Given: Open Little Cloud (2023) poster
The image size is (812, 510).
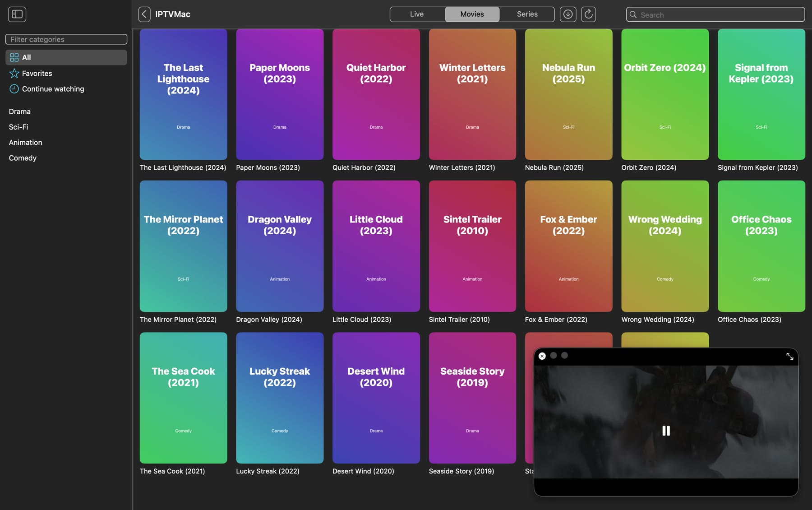Looking at the screenshot, I should 376,246.
